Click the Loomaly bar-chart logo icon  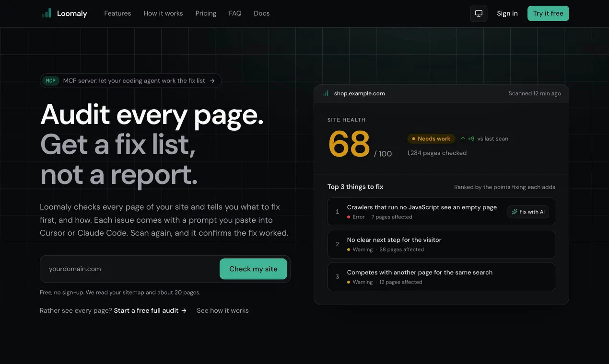tap(47, 13)
